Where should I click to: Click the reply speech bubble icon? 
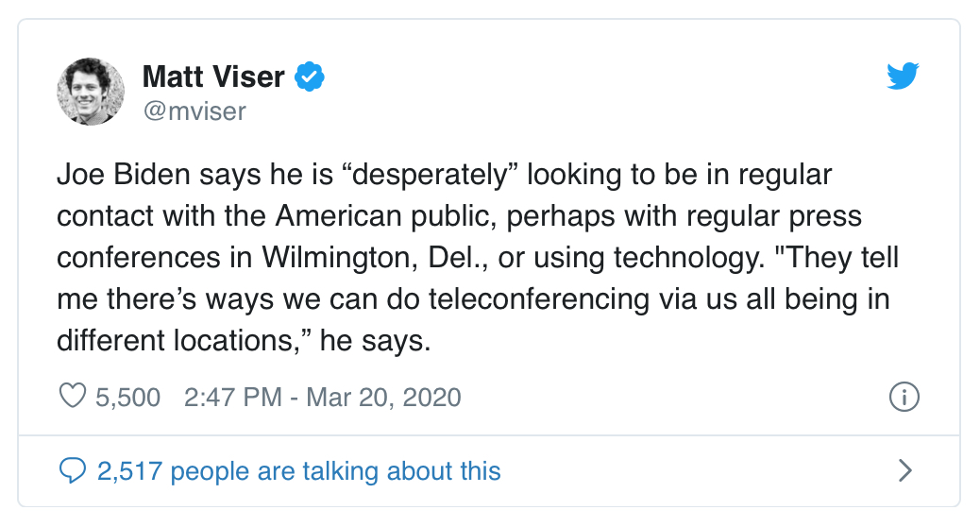73,470
